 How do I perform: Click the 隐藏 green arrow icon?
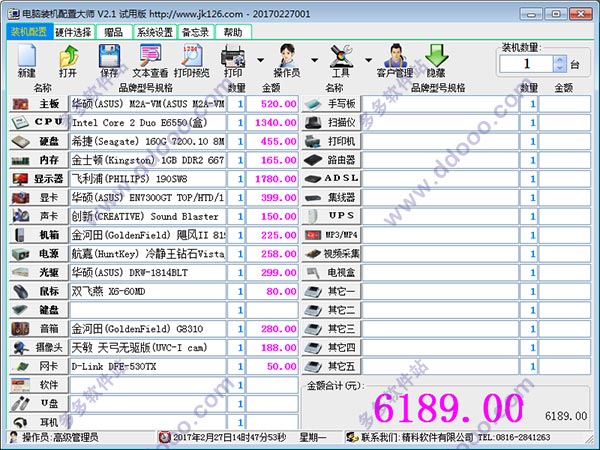tap(436, 60)
